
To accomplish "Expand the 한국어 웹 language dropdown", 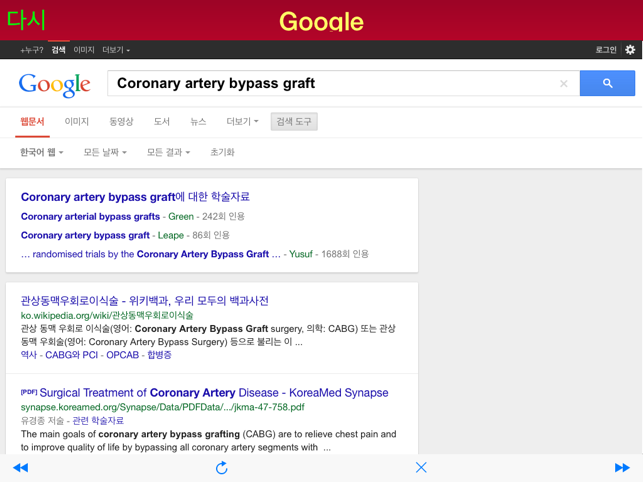I will tap(41, 153).
